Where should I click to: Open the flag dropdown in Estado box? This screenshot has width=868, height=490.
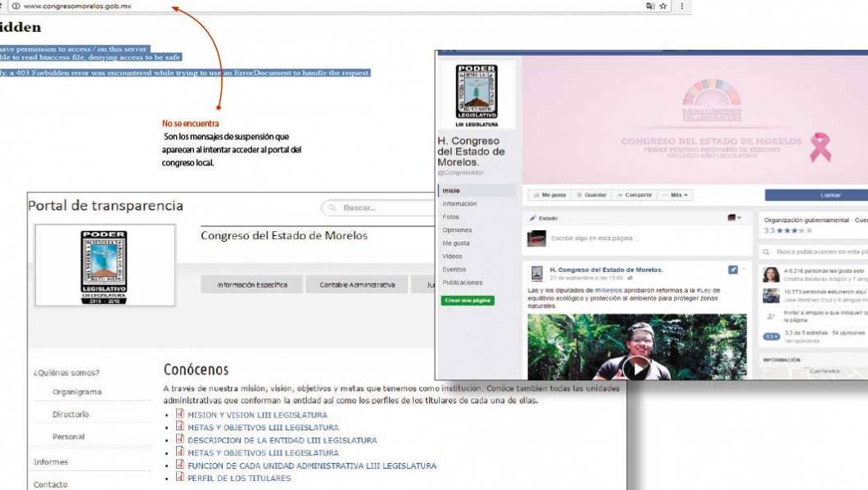734,218
